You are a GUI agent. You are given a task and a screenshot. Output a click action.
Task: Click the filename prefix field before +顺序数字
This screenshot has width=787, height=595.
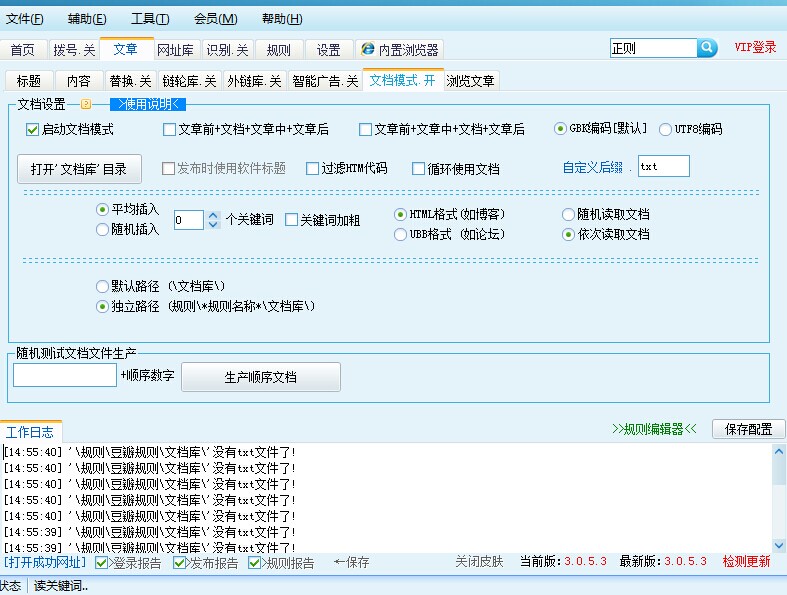pos(65,375)
